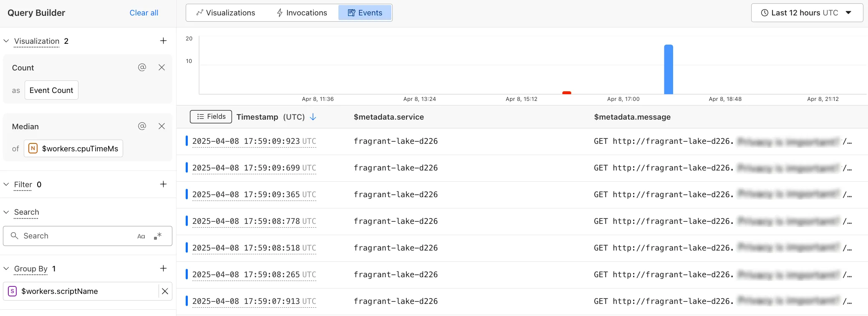Add a new Group By field
This screenshot has height=316, width=868.
[163, 268]
